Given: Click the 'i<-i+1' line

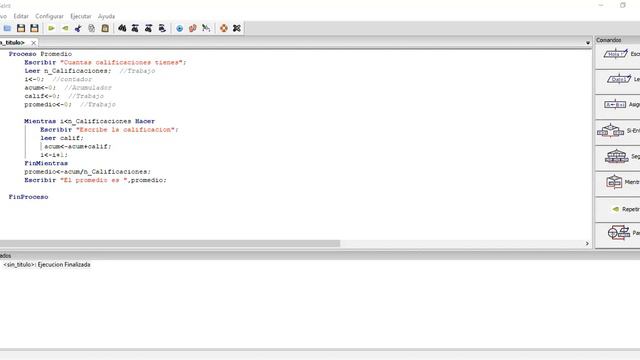Looking at the screenshot, I should (x=54, y=155).
